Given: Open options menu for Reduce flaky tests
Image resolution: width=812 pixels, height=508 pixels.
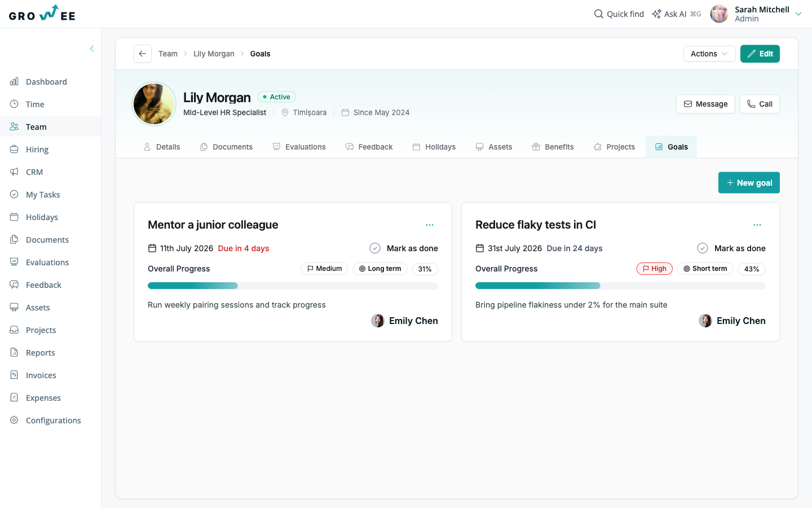Looking at the screenshot, I should click(757, 225).
